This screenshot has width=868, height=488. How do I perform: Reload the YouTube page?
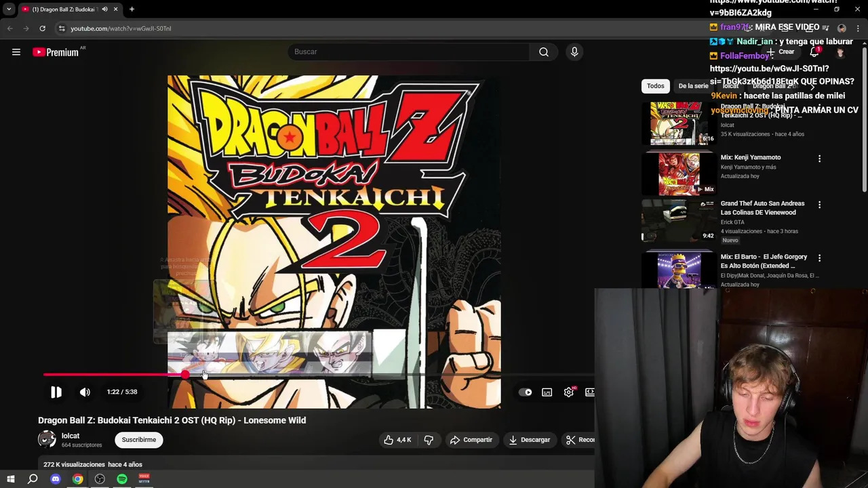click(42, 28)
